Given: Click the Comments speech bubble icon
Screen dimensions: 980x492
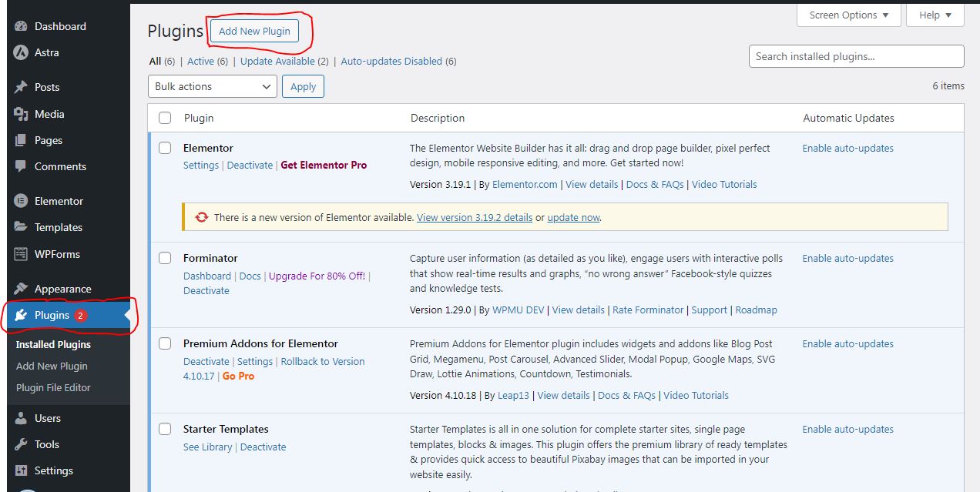Looking at the screenshot, I should (x=21, y=166).
